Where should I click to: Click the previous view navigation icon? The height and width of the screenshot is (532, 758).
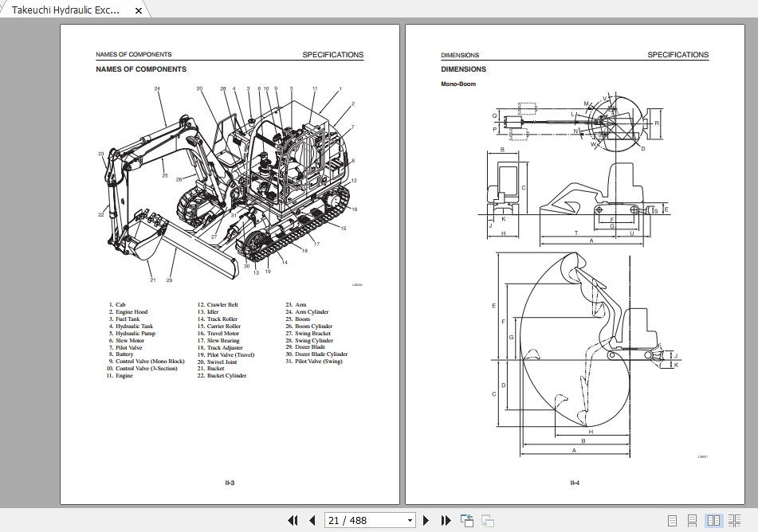click(x=468, y=521)
